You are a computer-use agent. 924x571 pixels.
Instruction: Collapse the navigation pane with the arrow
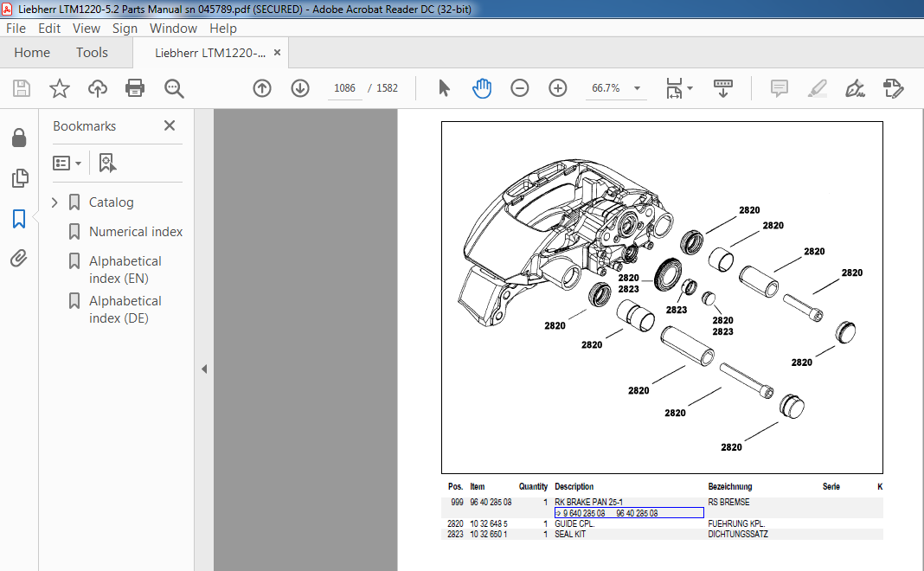coord(204,369)
